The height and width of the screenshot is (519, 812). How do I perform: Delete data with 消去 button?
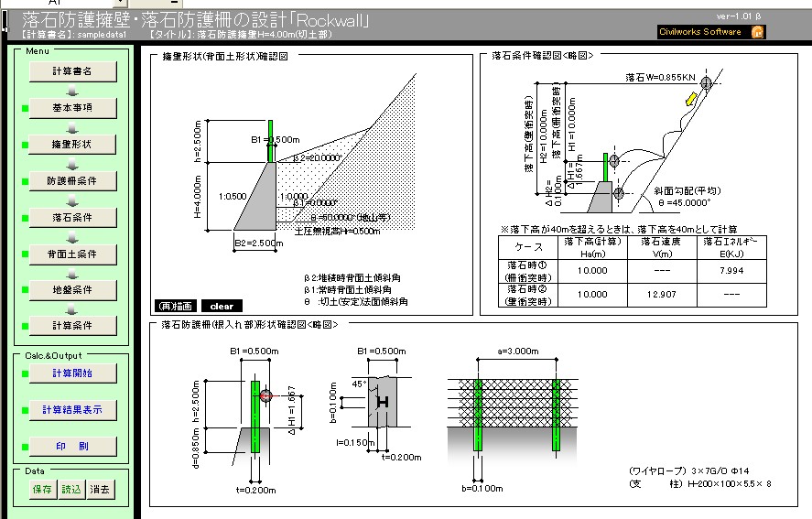(x=100, y=490)
